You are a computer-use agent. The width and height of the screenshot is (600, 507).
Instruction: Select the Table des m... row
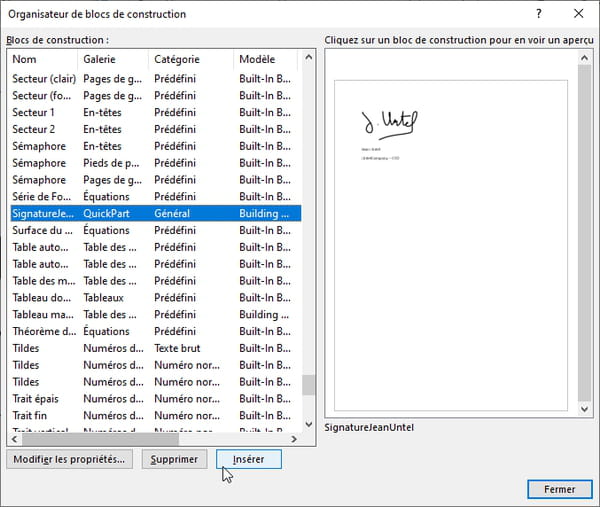(x=156, y=281)
